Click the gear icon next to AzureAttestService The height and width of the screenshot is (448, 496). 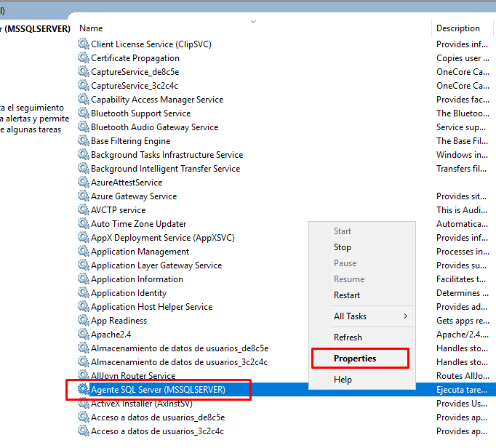click(84, 183)
